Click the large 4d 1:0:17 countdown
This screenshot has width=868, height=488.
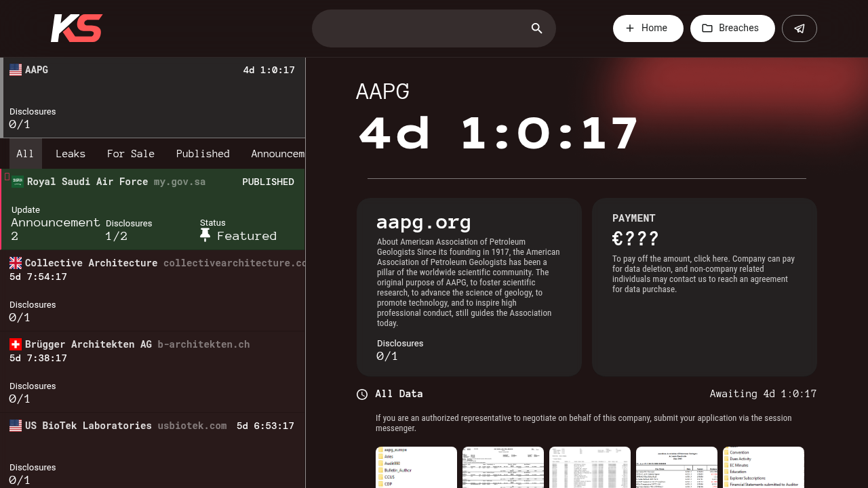pyautogui.click(x=499, y=133)
